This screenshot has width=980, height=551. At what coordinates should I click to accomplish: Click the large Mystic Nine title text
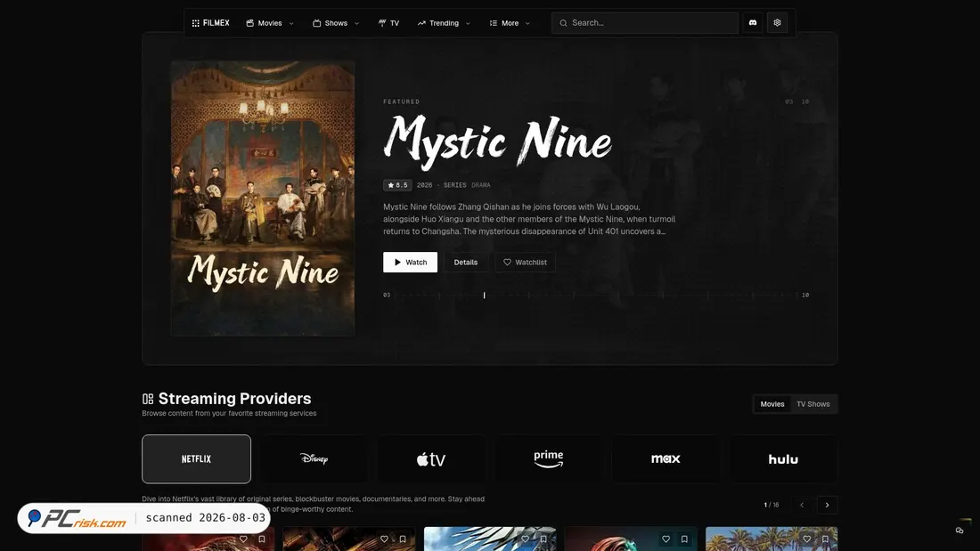(x=497, y=142)
